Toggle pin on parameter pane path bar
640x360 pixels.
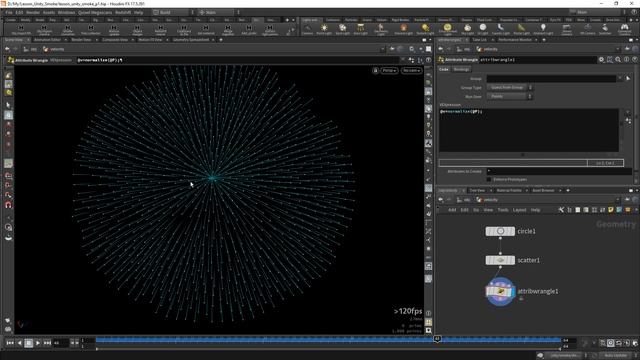point(627,49)
